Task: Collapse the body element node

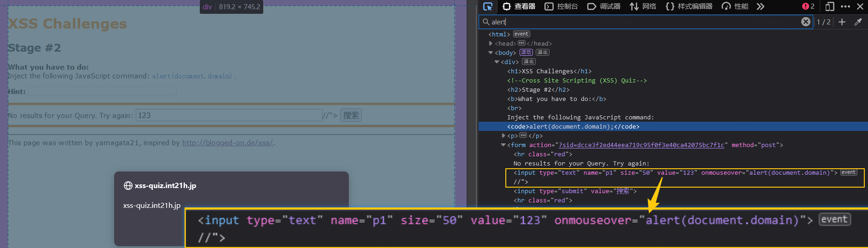Action: coord(491,53)
